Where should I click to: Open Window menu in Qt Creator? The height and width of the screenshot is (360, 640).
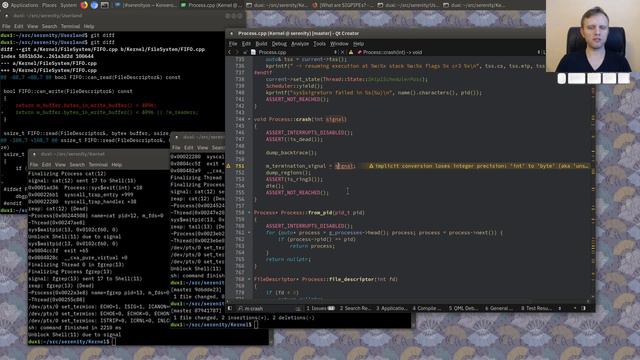coord(339,44)
